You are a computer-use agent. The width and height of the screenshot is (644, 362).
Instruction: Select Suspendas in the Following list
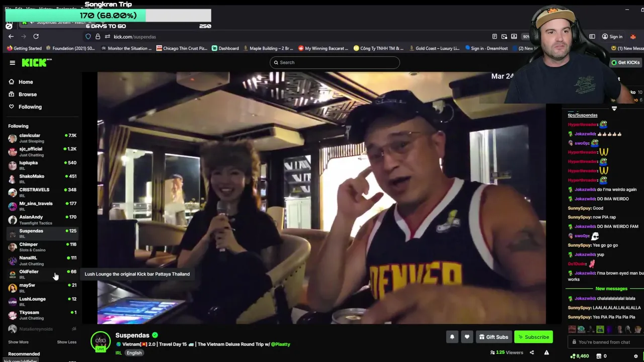pyautogui.click(x=42, y=233)
